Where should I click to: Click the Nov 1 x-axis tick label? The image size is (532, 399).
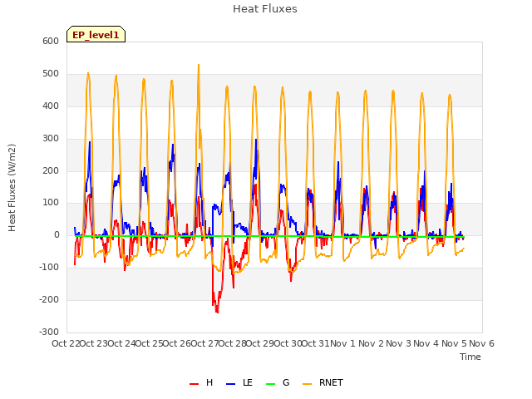(x=343, y=343)
